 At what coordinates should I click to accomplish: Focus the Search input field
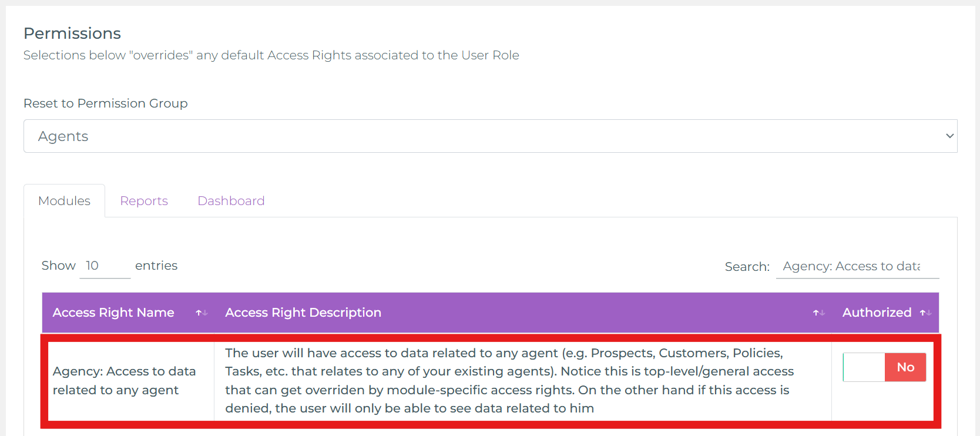pos(857,266)
